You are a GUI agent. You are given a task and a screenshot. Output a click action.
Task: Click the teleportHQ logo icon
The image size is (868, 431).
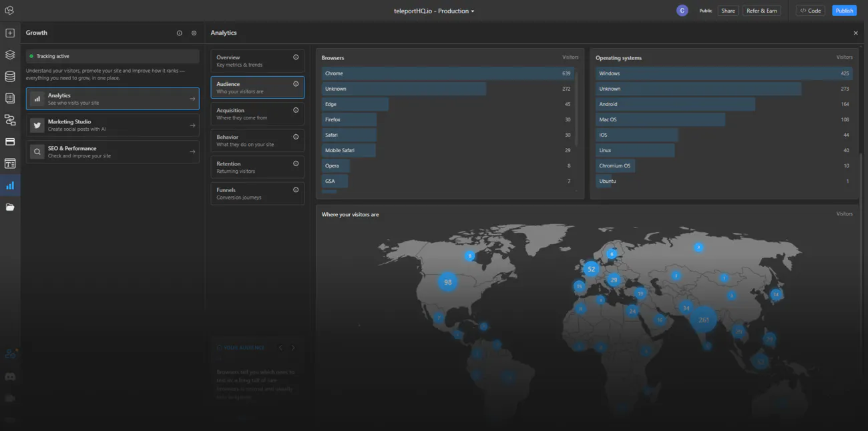(9, 11)
